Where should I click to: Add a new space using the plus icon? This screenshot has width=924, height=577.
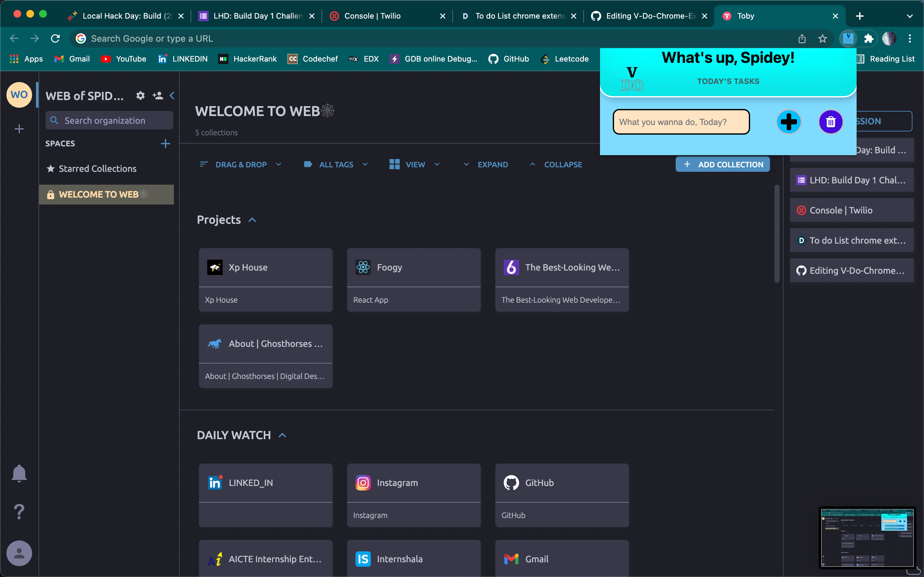tap(165, 144)
